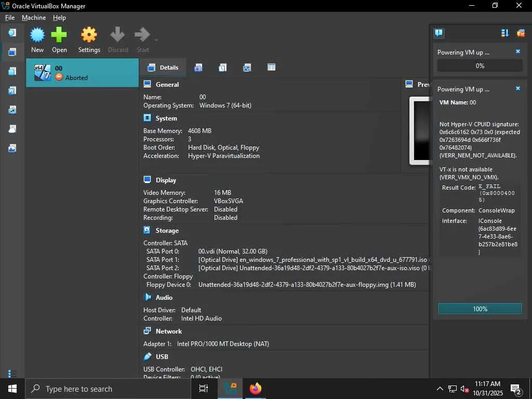Select the 00 virtual machine entry
The width and height of the screenshot is (532, 399).
coord(83,73)
